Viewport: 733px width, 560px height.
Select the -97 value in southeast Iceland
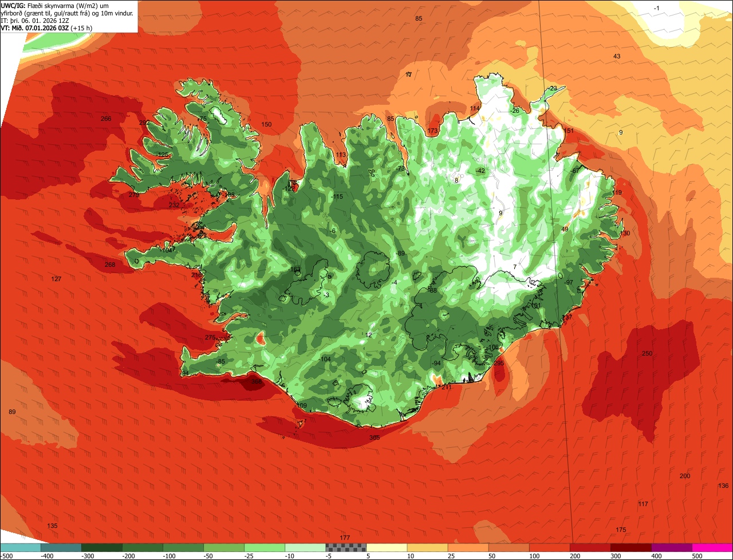(568, 282)
